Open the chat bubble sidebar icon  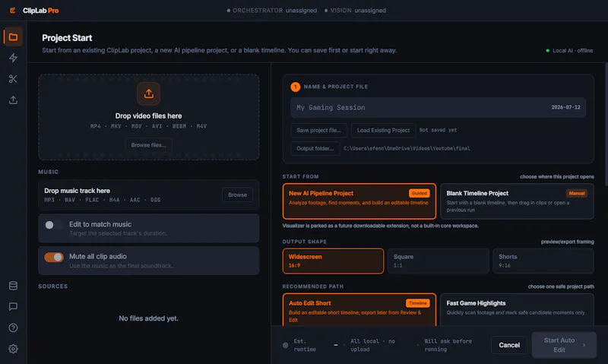(x=13, y=307)
